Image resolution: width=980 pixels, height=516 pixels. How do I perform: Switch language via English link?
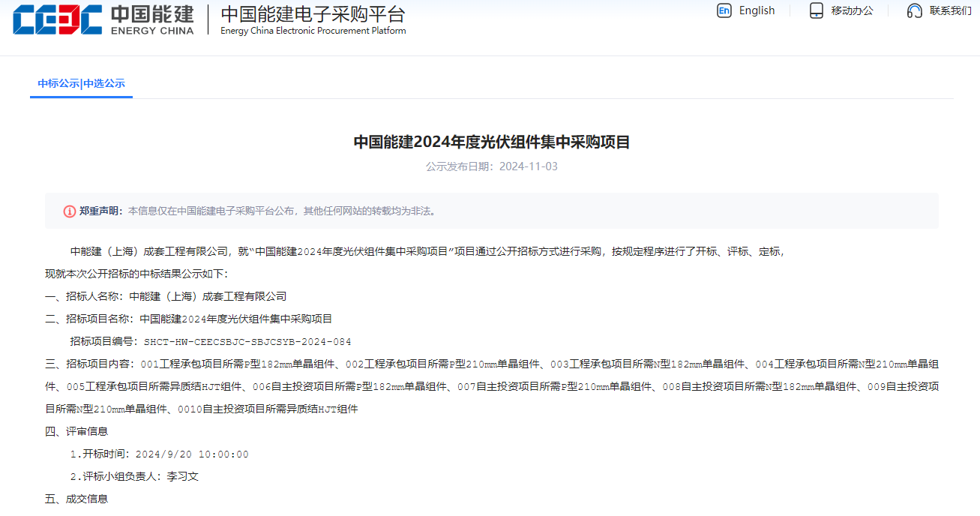(x=757, y=10)
